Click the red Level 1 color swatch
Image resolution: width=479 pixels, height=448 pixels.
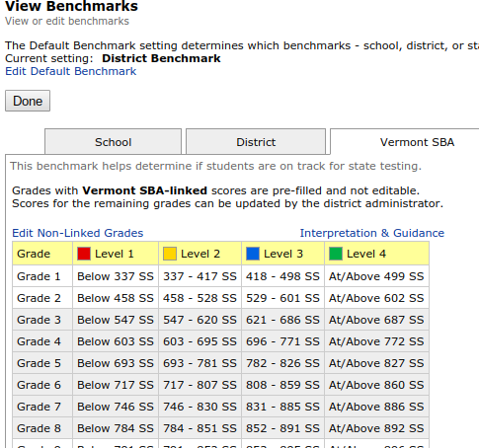pos(84,254)
